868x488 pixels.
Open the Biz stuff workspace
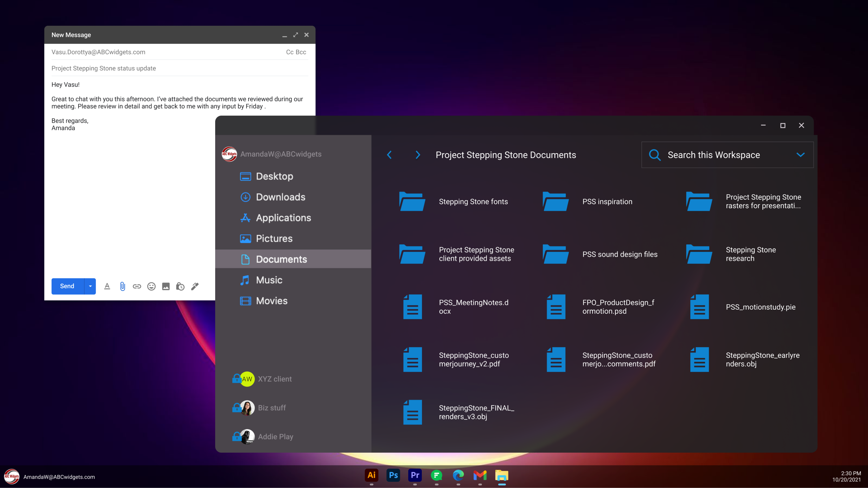pyautogui.click(x=259, y=408)
